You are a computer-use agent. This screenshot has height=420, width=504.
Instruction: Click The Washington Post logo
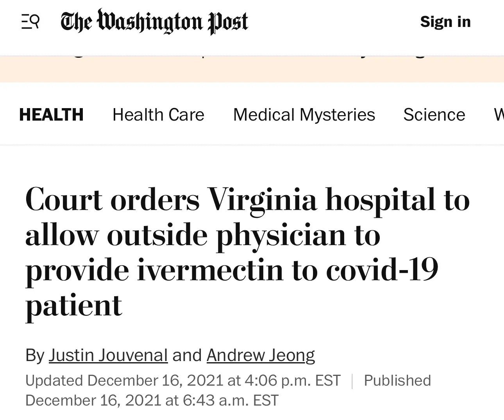pyautogui.click(x=154, y=21)
